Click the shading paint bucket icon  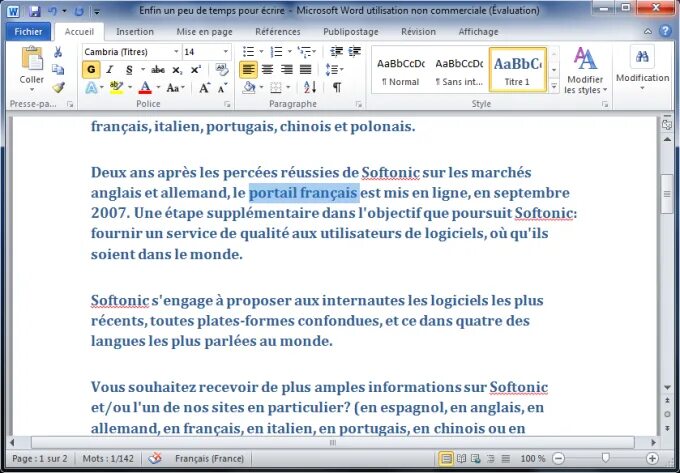click(x=249, y=88)
